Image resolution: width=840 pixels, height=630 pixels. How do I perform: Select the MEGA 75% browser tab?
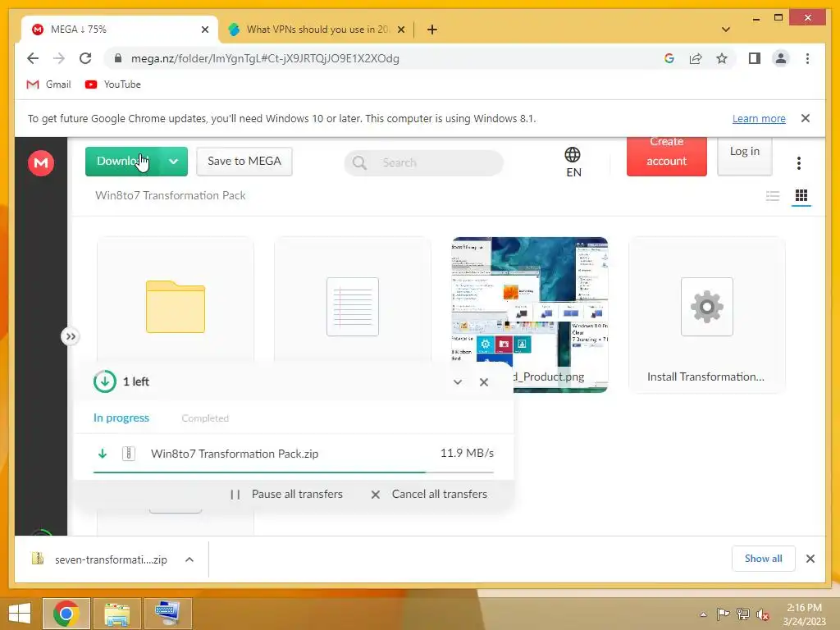[x=120, y=30]
